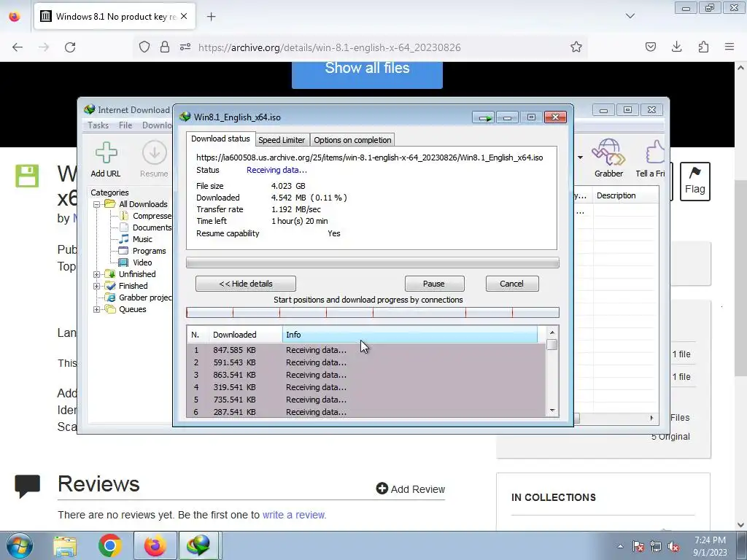Viewport: 747px width, 560px height.
Task: Click Internet Download Manager taskbar icon
Action: (198, 545)
